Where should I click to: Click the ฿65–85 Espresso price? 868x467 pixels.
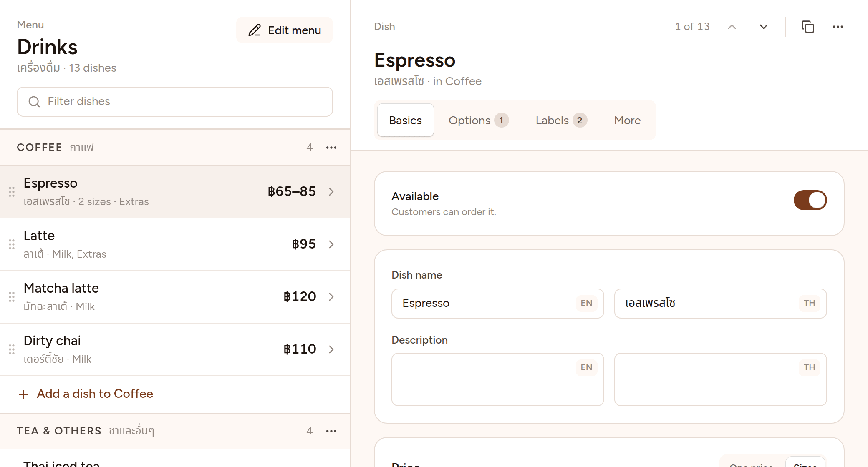click(x=292, y=191)
